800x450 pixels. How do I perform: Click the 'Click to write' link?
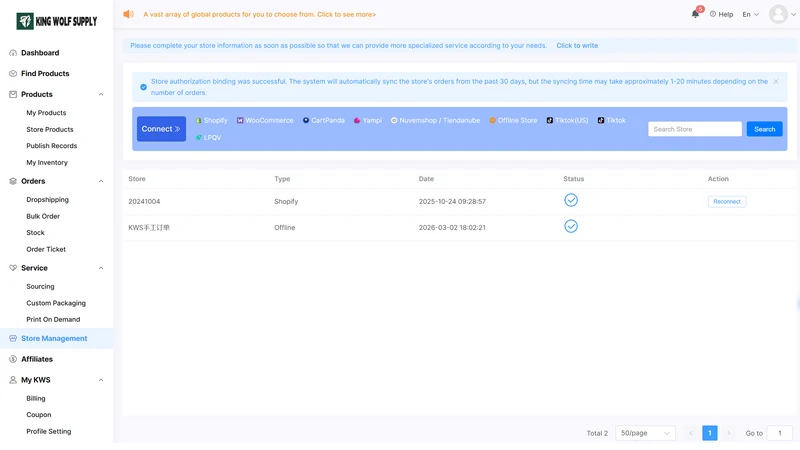(577, 45)
